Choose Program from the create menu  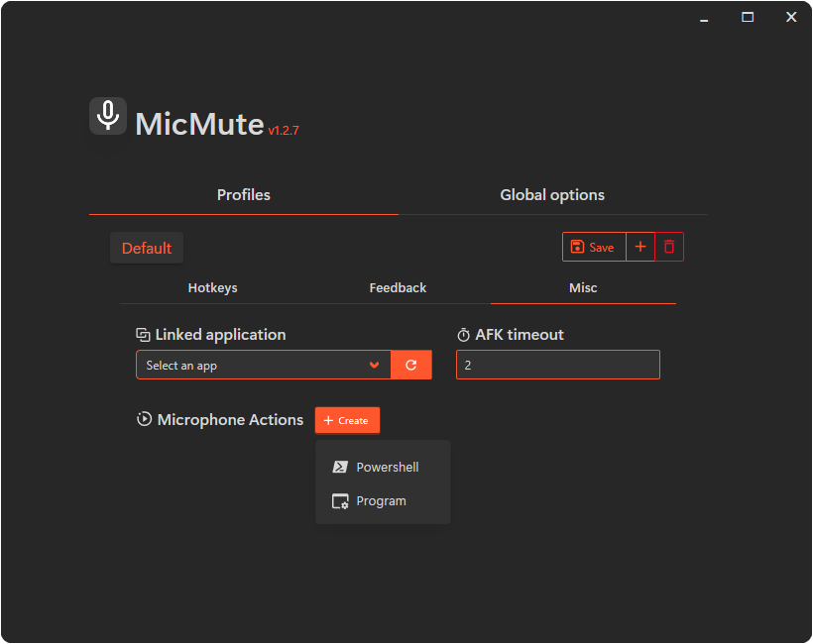pyautogui.click(x=383, y=501)
